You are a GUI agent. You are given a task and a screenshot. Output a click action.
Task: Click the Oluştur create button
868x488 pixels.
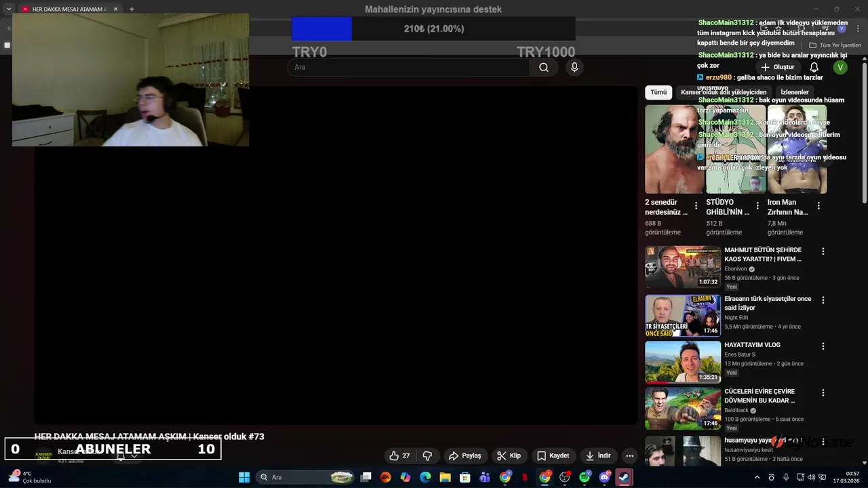click(777, 67)
